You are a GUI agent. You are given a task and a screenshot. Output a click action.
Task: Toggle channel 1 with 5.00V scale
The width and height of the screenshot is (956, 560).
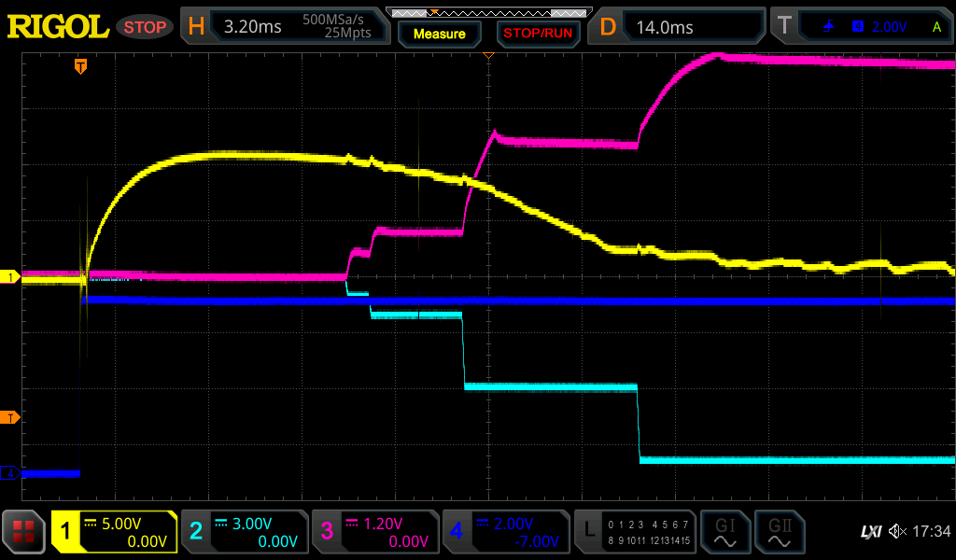pyautogui.click(x=115, y=532)
